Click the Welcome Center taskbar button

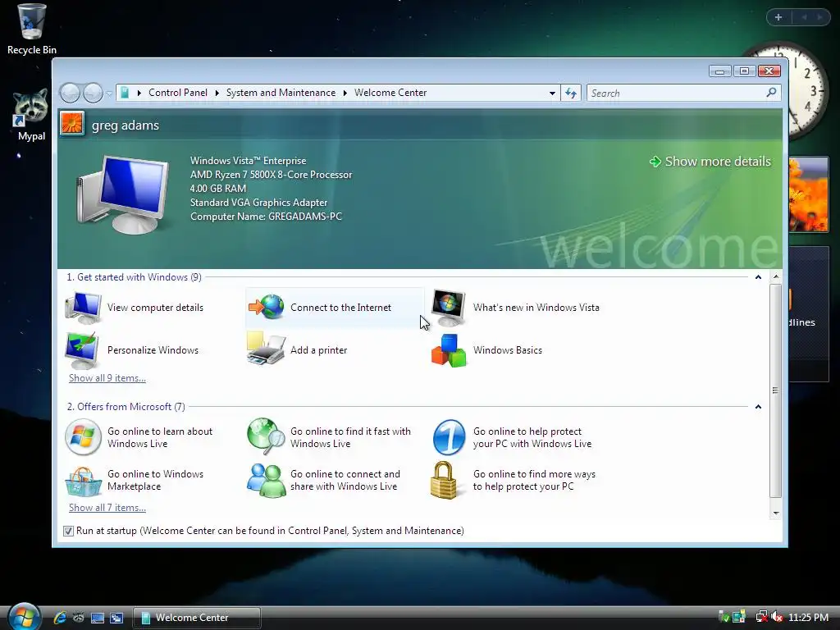coord(197,618)
